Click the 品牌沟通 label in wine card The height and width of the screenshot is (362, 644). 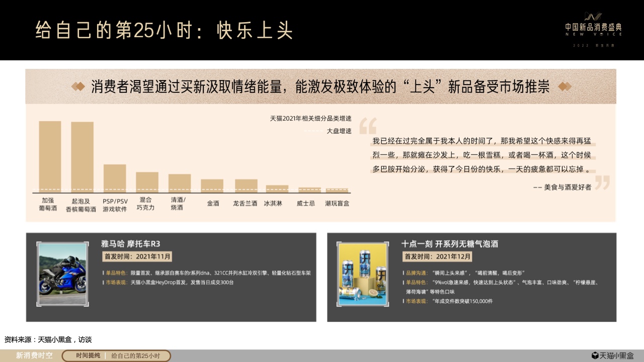[x=417, y=273]
